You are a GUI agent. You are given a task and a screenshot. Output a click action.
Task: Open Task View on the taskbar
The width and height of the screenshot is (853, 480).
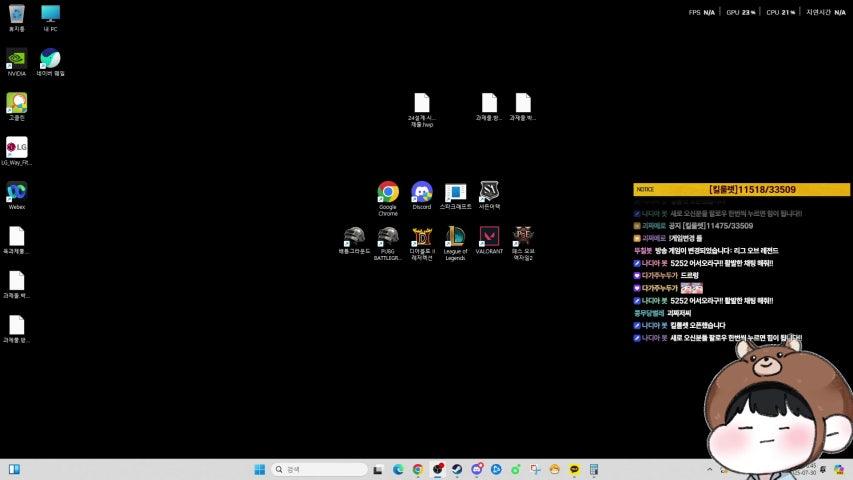tap(378, 469)
